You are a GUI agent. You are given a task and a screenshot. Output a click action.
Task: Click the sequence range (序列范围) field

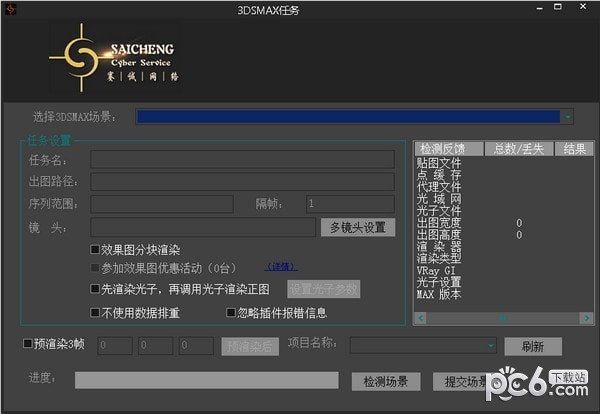pos(162,204)
